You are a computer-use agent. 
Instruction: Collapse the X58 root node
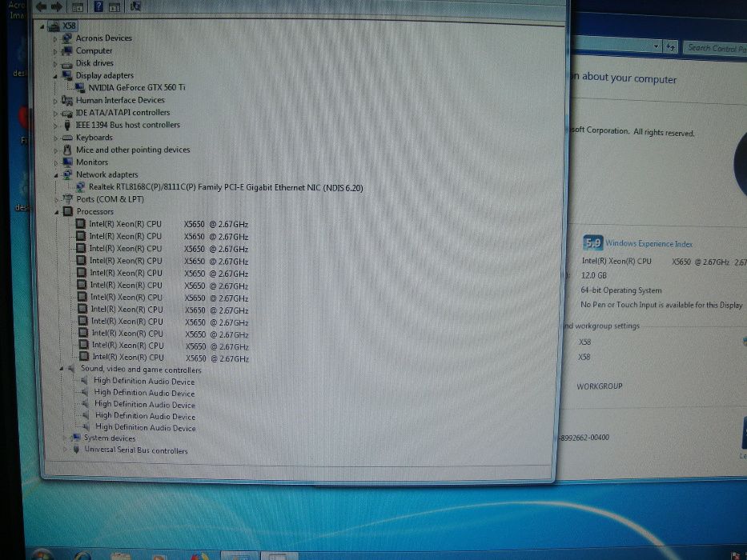42,26
